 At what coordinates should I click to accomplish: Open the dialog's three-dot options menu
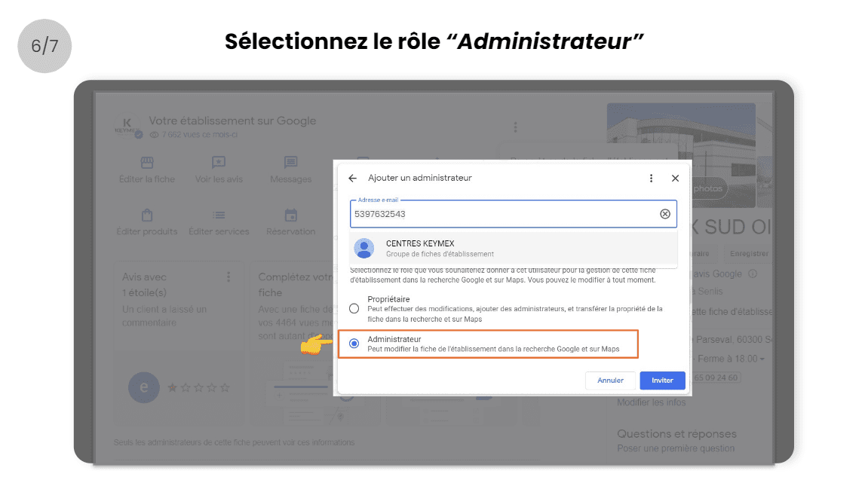point(651,178)
